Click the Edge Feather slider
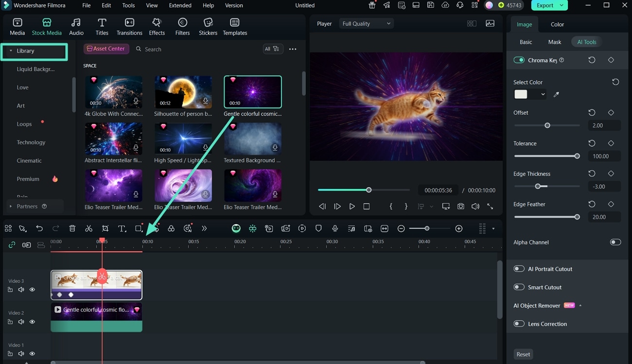Viewport: 632px width, 364px height. [546, 217]
